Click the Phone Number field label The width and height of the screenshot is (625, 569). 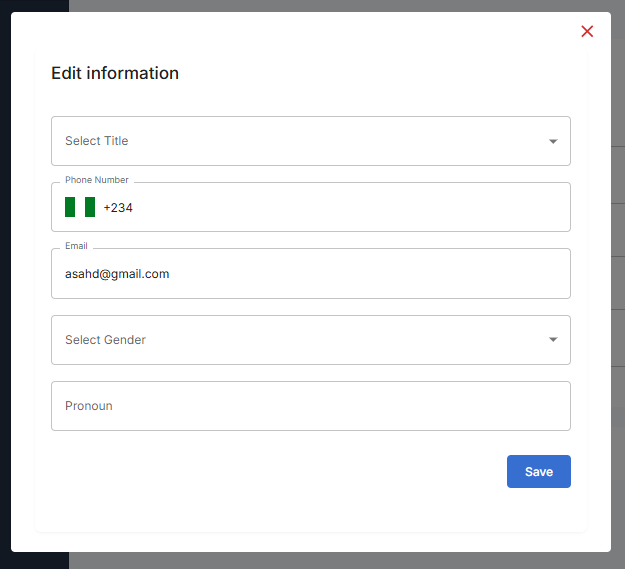tap(96, 180)
